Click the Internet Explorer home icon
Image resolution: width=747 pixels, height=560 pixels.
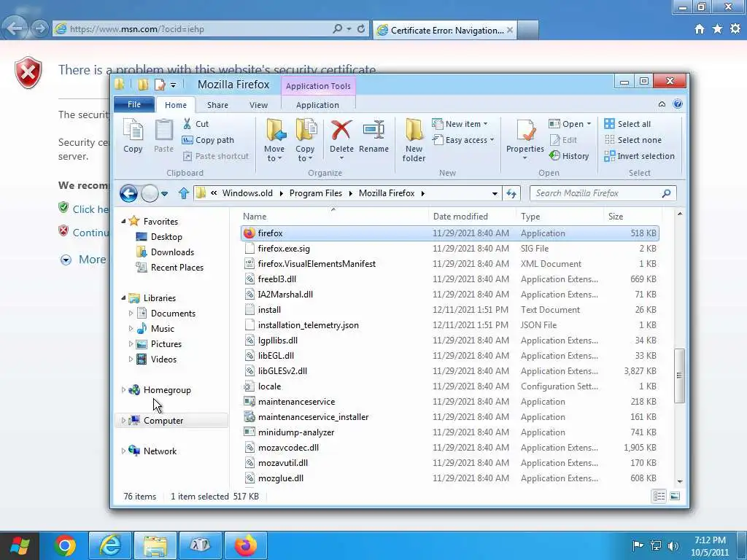point(700,29)
